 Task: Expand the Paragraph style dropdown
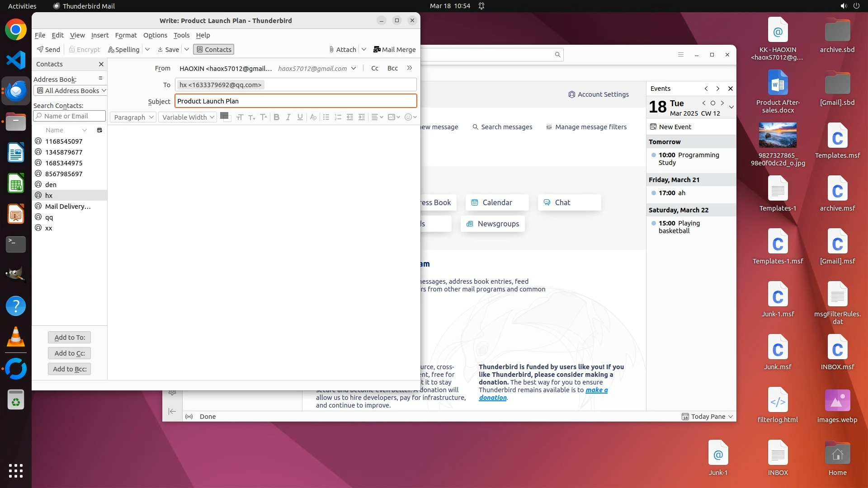pos(133,117)
